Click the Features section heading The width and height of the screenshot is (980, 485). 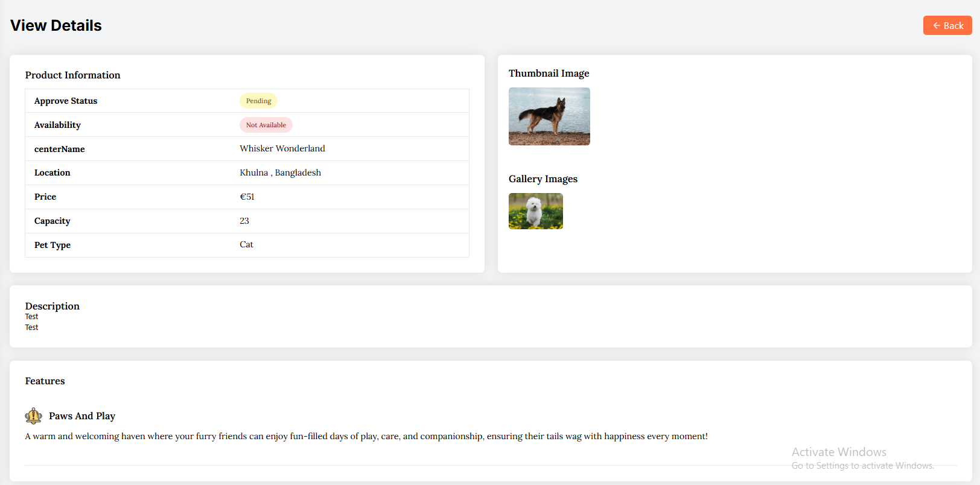click(x=45, y=381)
